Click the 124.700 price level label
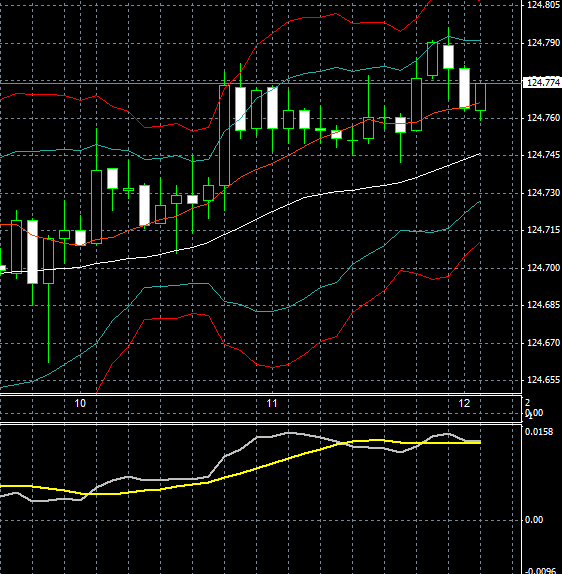Viewport: 562px width, 574px height. pyautogui.click(x=543, y=268)
